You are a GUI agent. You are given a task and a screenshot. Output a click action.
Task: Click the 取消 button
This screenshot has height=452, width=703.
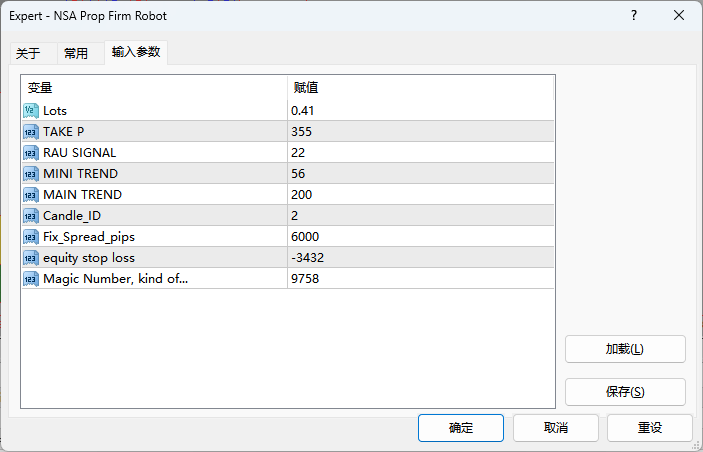[x=556, y=428]
